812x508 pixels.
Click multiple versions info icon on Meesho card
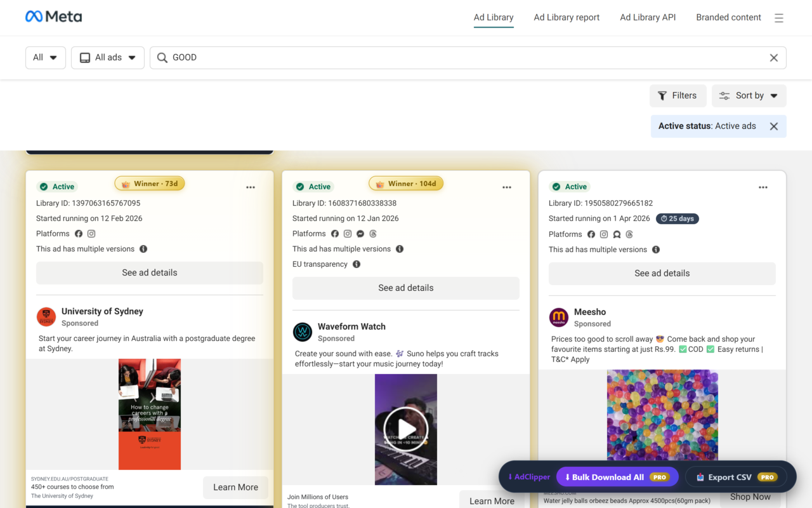(x=656, y=250)
